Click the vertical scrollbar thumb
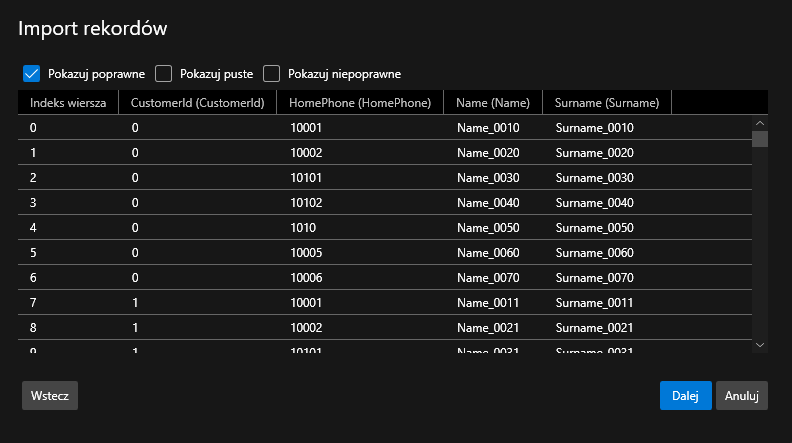Viewport: 792px width, 443px height. tap(760, 139)
